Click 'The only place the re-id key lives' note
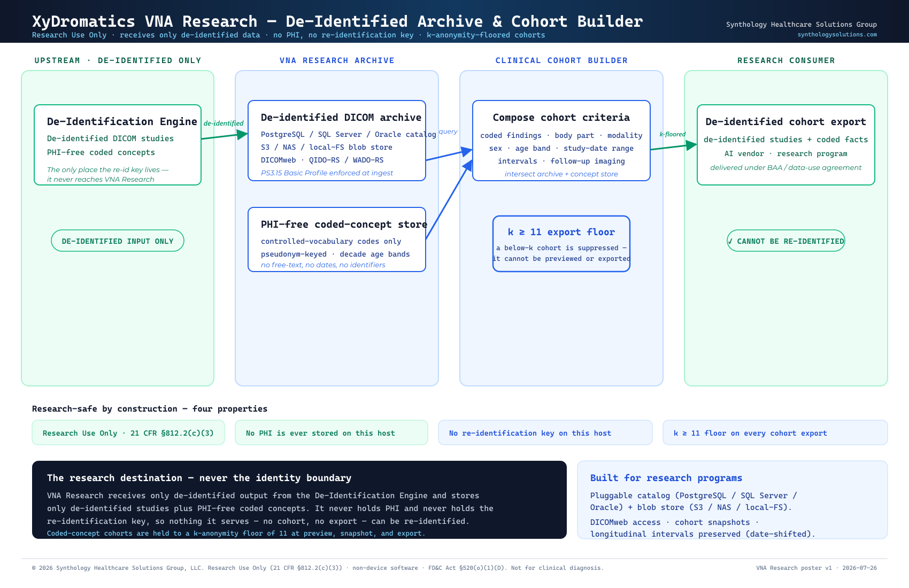 pos(107,170)
